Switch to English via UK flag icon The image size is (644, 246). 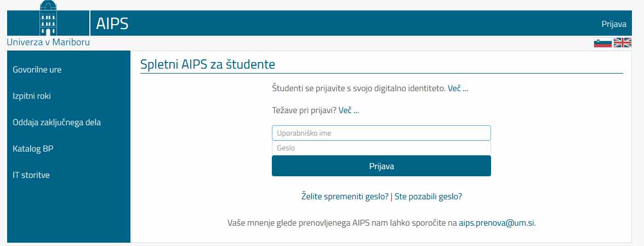622,43
